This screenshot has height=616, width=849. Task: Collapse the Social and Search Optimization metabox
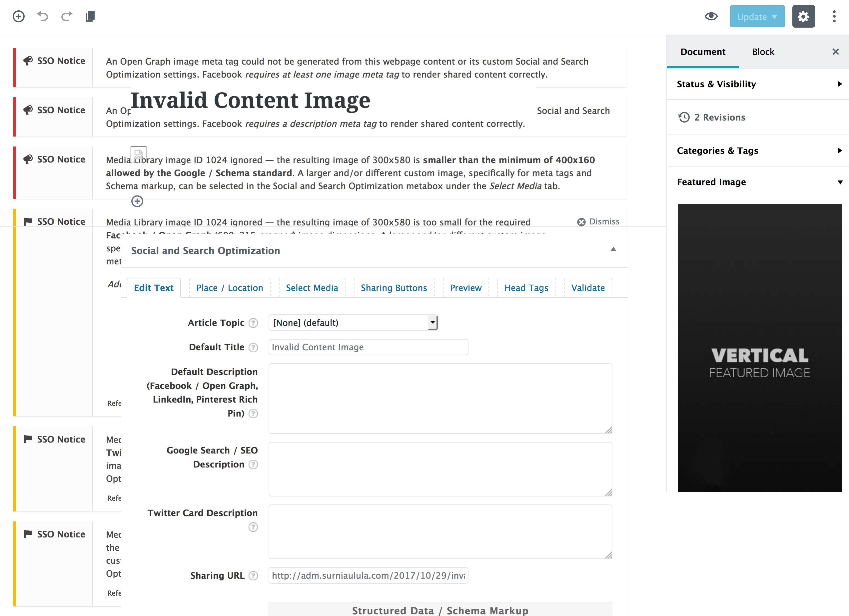click(613, 249)
